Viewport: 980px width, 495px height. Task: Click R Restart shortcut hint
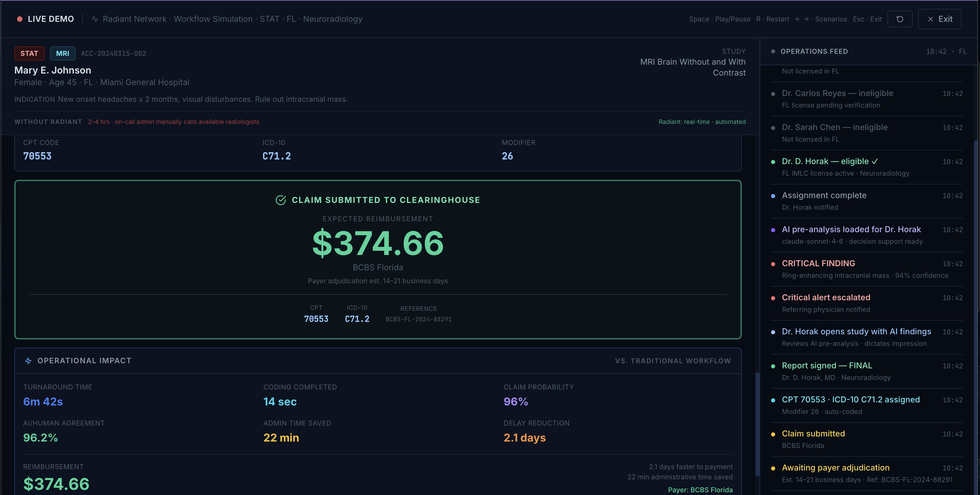(772, 19)
